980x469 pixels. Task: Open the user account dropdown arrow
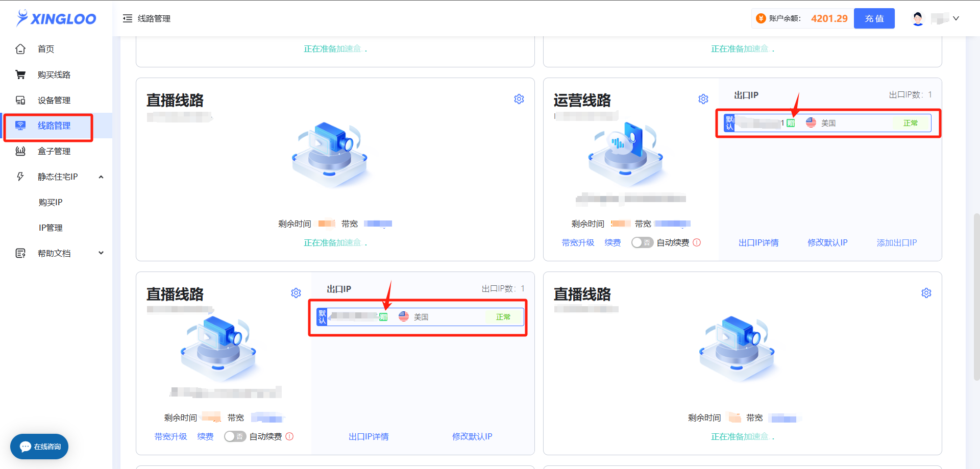[956, 18]
